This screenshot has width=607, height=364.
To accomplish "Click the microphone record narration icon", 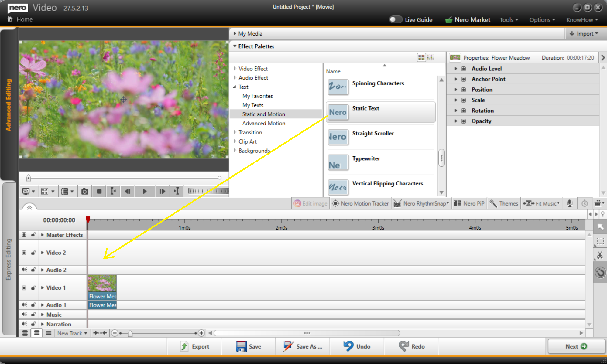I will point(569,203).
